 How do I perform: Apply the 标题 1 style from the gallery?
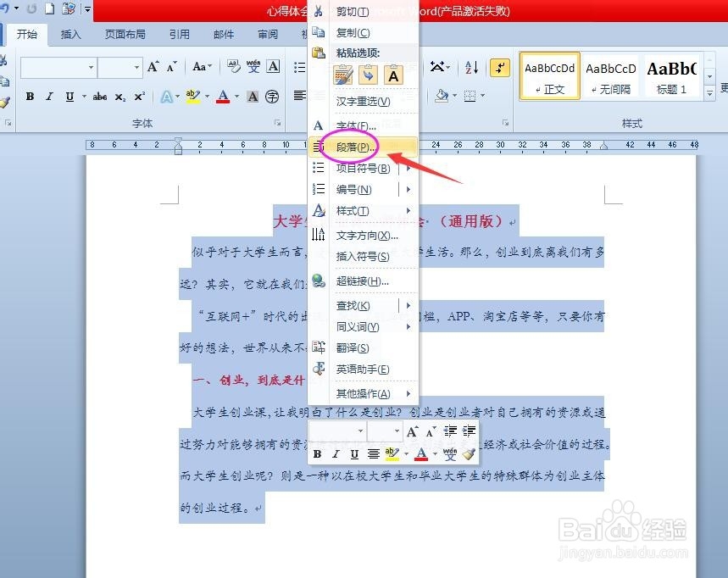(x=672, y=76)
